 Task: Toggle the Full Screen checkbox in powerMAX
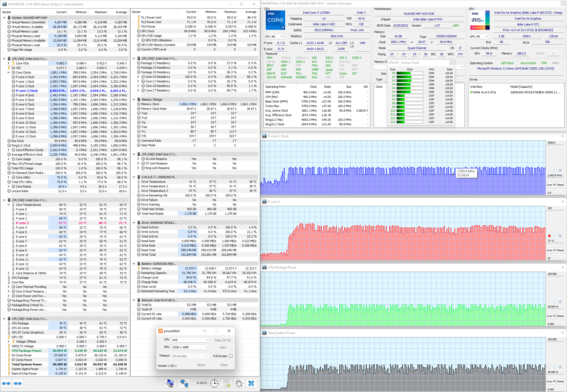(231, 356)
